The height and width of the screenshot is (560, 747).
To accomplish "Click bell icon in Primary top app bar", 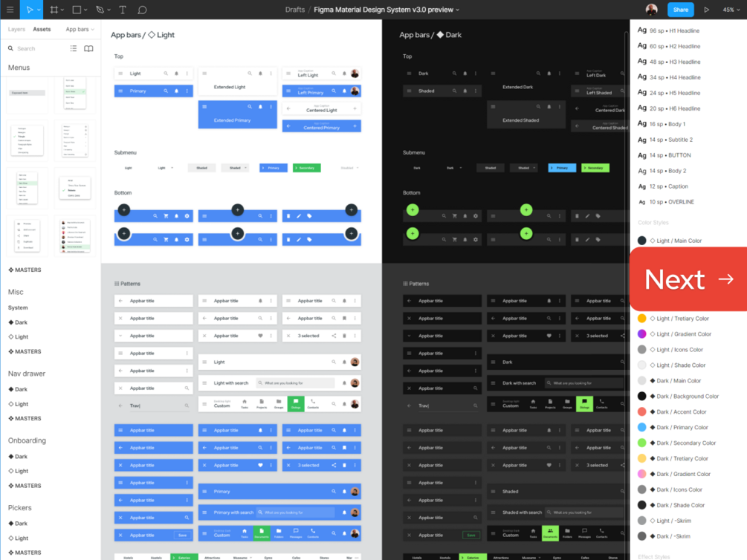I will 176,91.
